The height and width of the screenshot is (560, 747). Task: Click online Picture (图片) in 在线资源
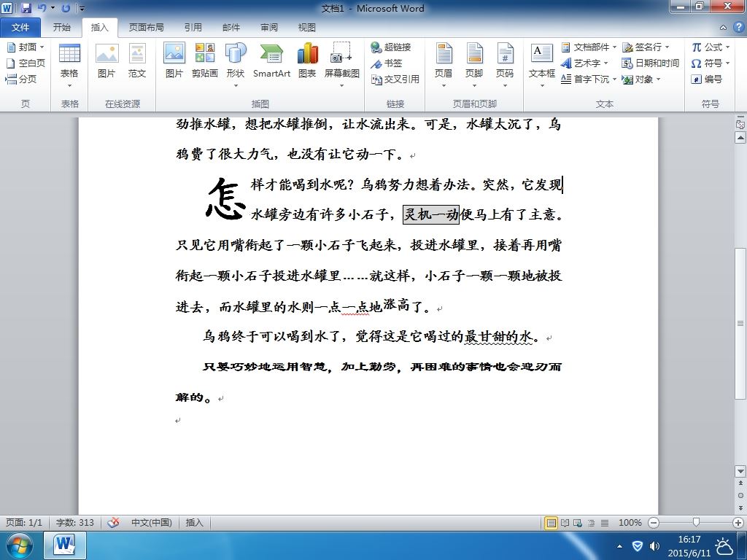(107, 61)
